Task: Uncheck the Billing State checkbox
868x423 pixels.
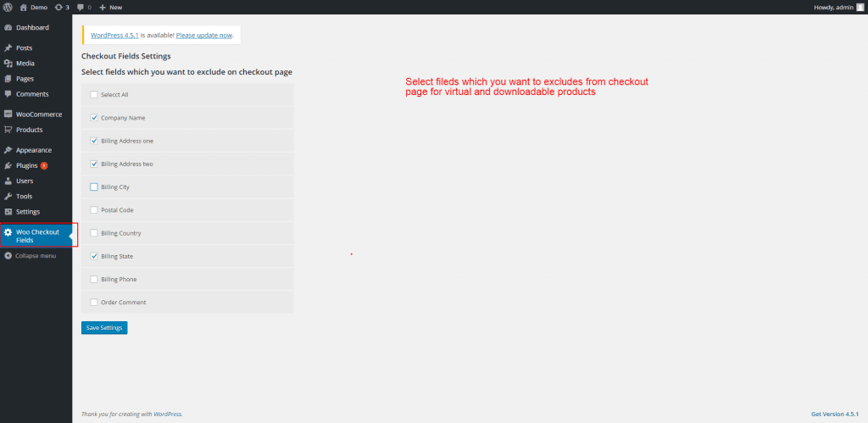Action: point(93,256)
